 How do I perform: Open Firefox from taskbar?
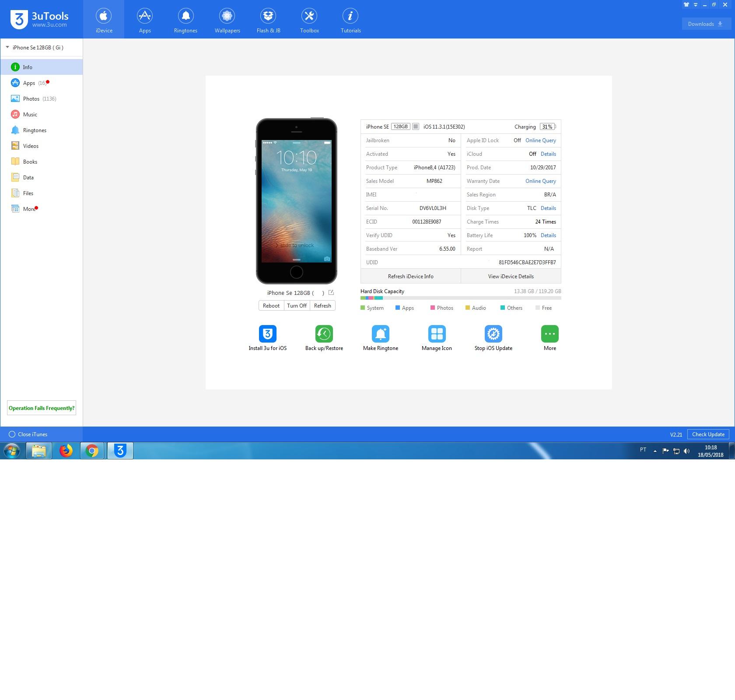tap(66, 451)
